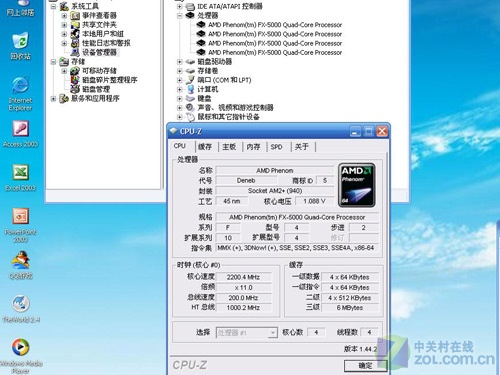Image resolution: width=500 pixels, height=375 pixels.
Task: Click the 规格 field with FX-5000 text
Action: point(297,217)
